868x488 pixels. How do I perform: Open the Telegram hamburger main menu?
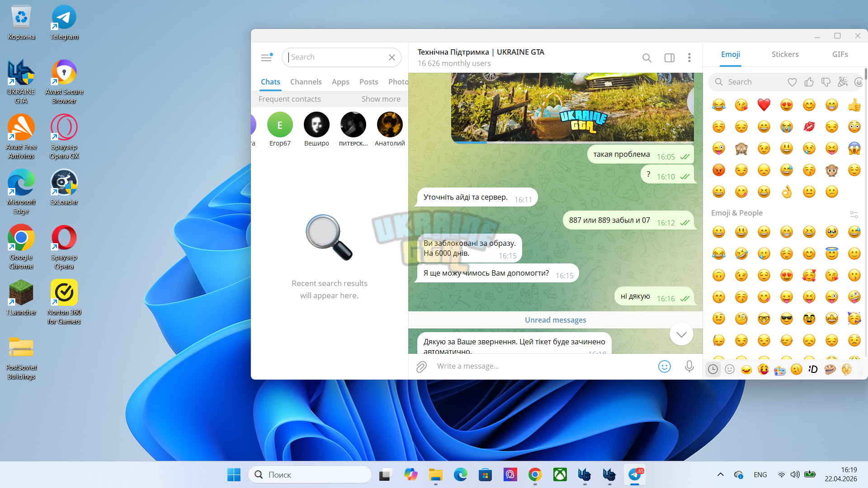(267, 57)
